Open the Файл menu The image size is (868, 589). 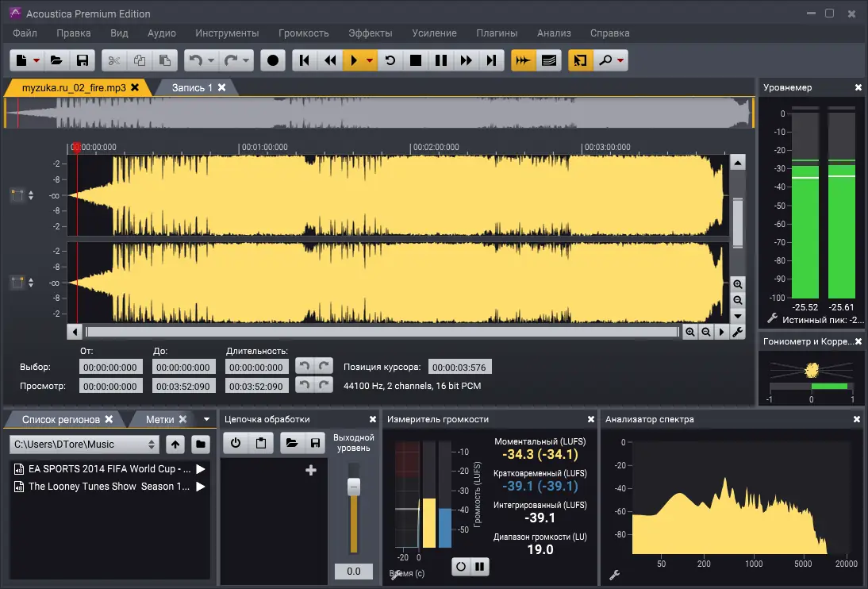click(25, 33)
